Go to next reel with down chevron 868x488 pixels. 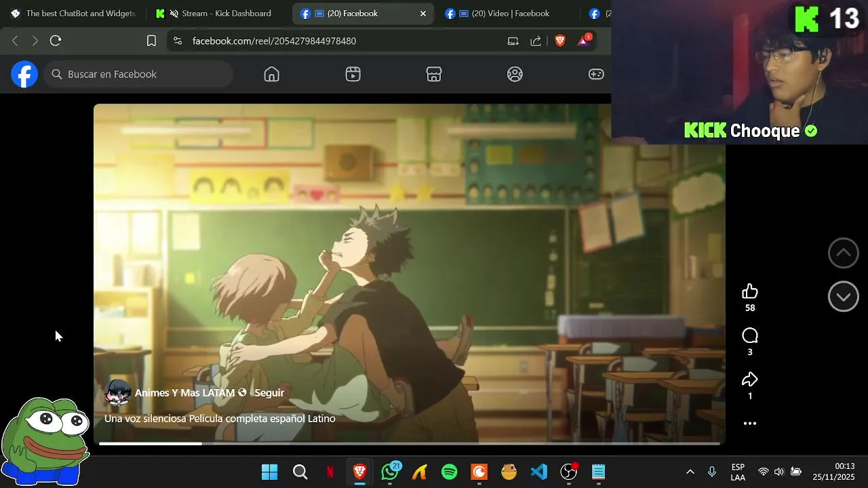click(843, 297)
